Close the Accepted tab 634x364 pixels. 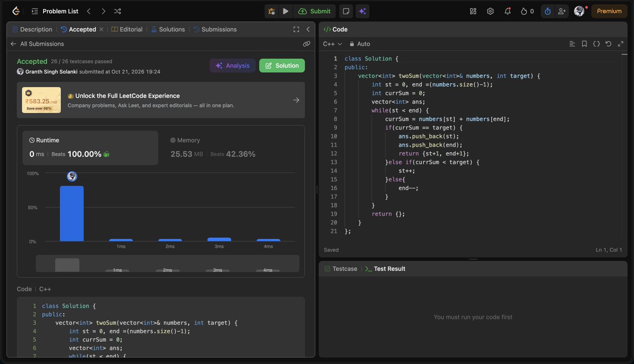(x=101, y=30)
